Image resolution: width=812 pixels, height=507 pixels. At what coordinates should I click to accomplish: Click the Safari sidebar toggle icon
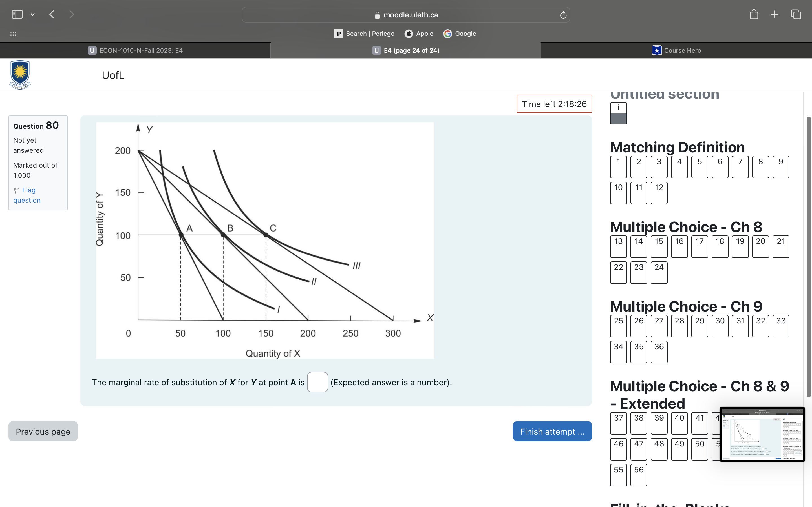point(17,14)
